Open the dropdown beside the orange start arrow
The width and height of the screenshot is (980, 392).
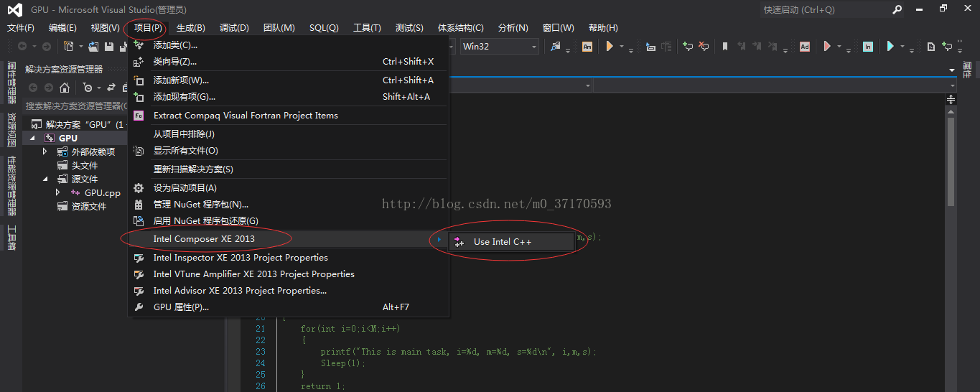(x=622, y=47)
